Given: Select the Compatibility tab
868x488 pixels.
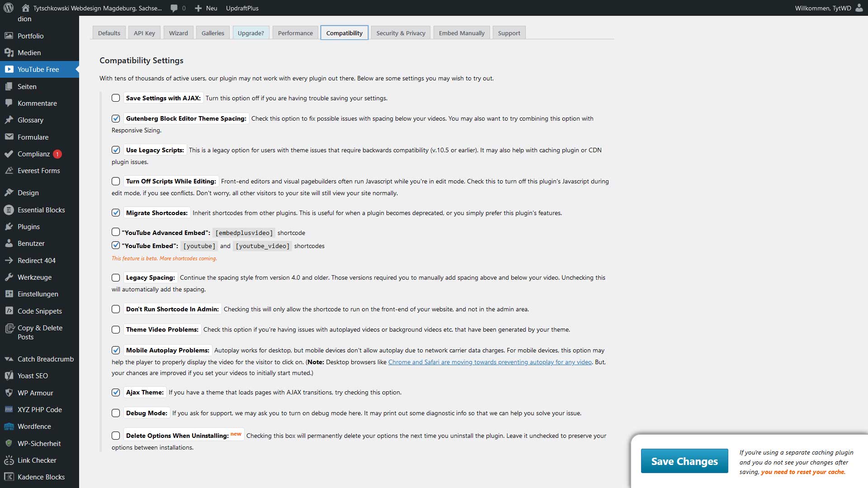Looking at the screenshot, I should [344, 33].
